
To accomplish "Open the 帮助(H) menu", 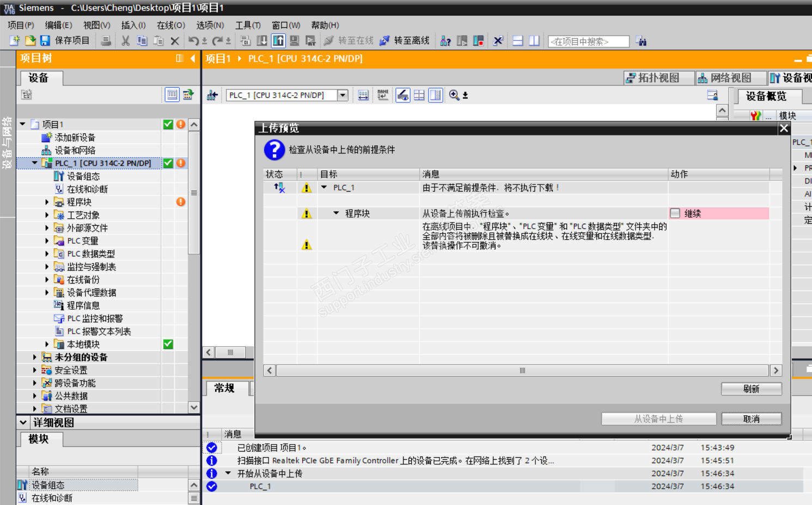I will [x=325, y=25].
